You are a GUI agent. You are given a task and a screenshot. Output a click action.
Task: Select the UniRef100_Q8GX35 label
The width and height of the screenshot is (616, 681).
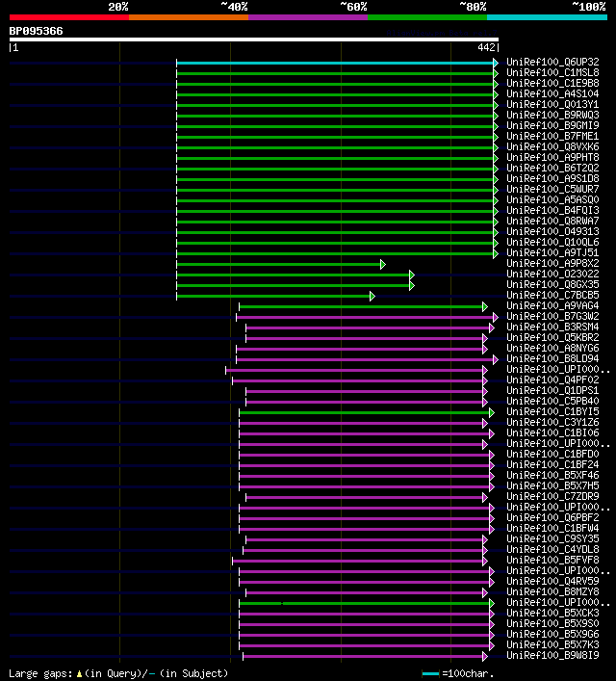(x=552, y=284)
